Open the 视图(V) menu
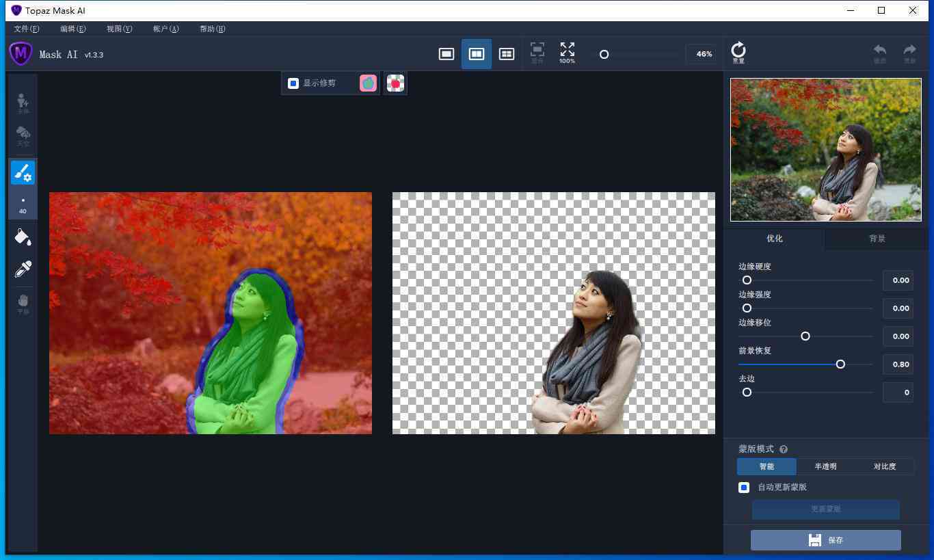The width and height of the screenshot is (934, 560). tap(120, 29)
